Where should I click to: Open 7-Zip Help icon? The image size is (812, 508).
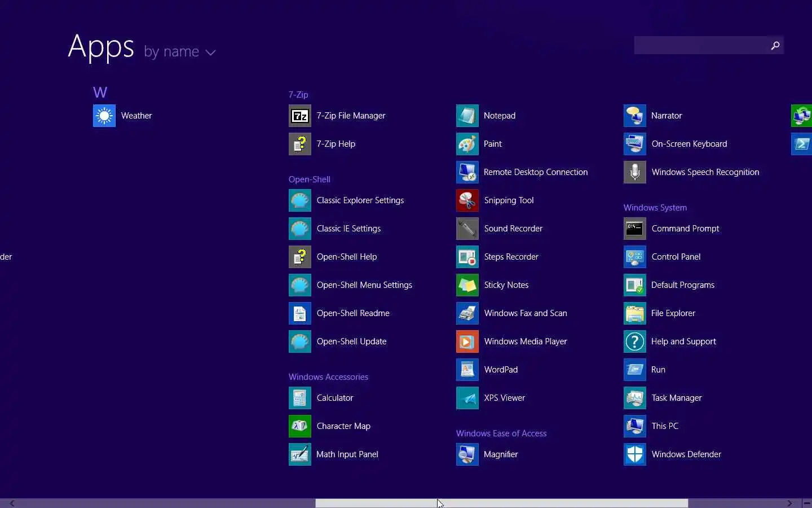click(x=300, y=144)
